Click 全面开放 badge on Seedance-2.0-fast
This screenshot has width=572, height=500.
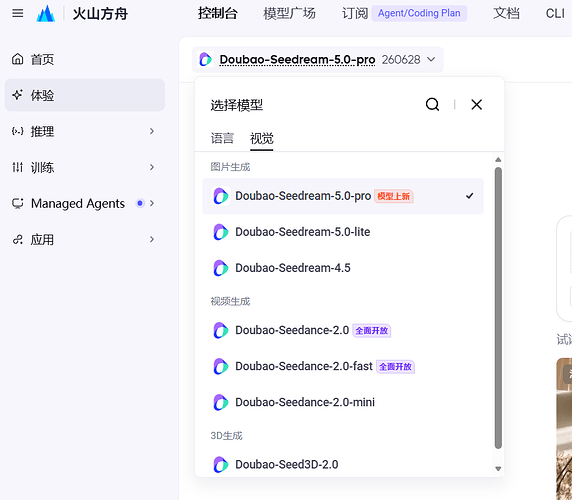(395, 367)
